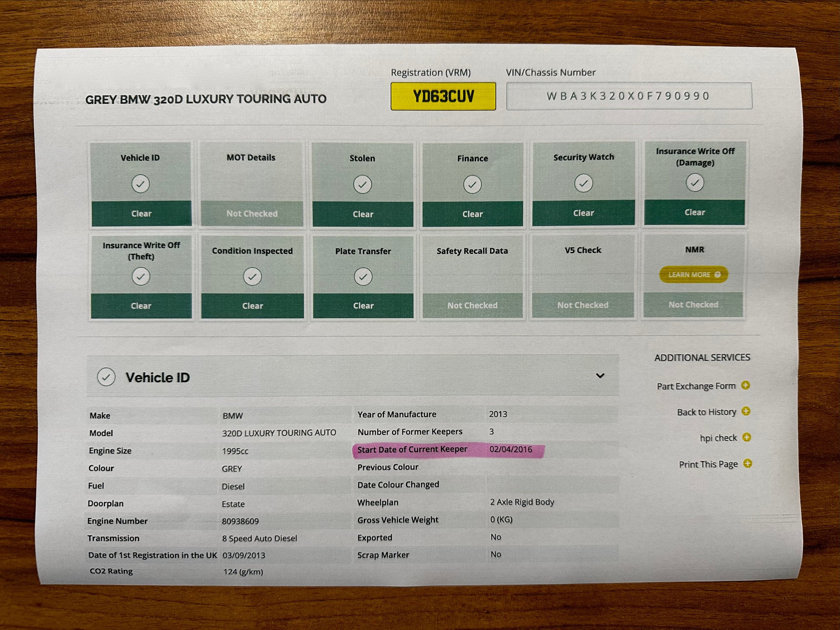This screenshot has width=840, height=630.
Task: Click the Security Watch checkmark icon
Action: pos(583,183)
